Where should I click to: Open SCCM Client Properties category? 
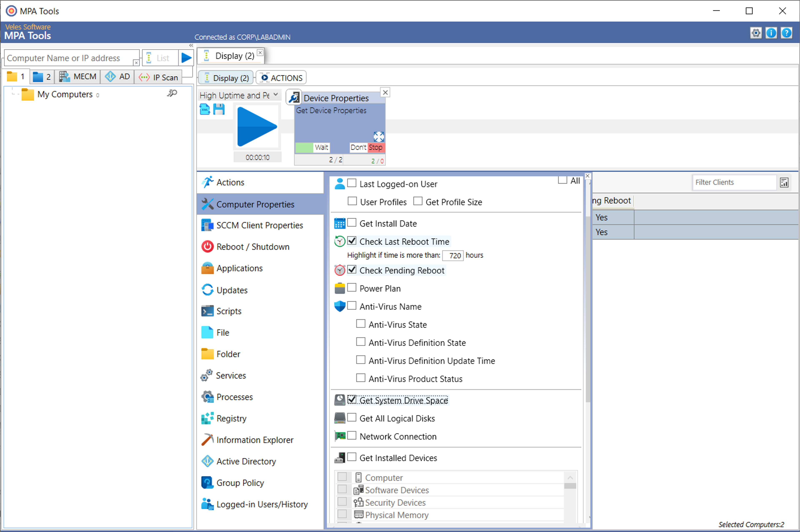point(260,225)
